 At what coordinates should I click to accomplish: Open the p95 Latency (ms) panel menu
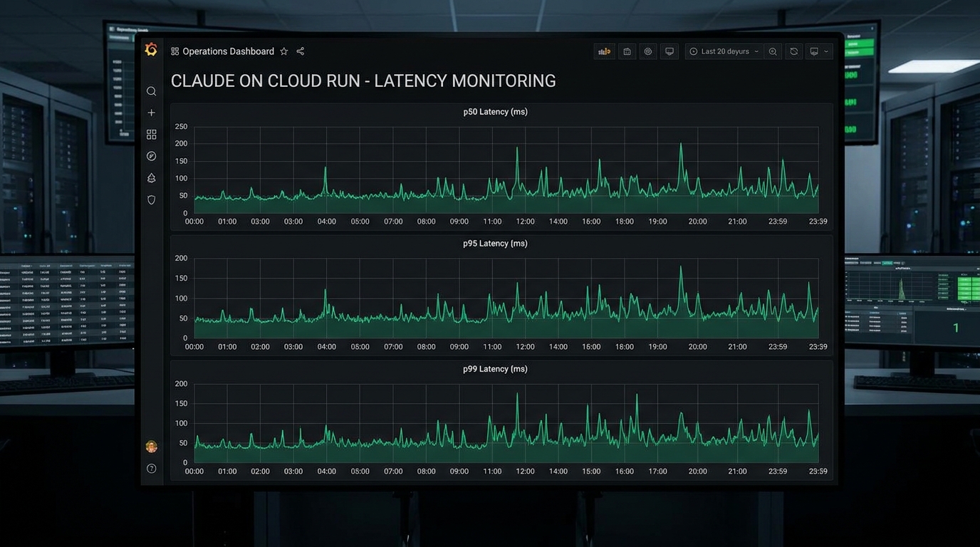coord(495,244)
